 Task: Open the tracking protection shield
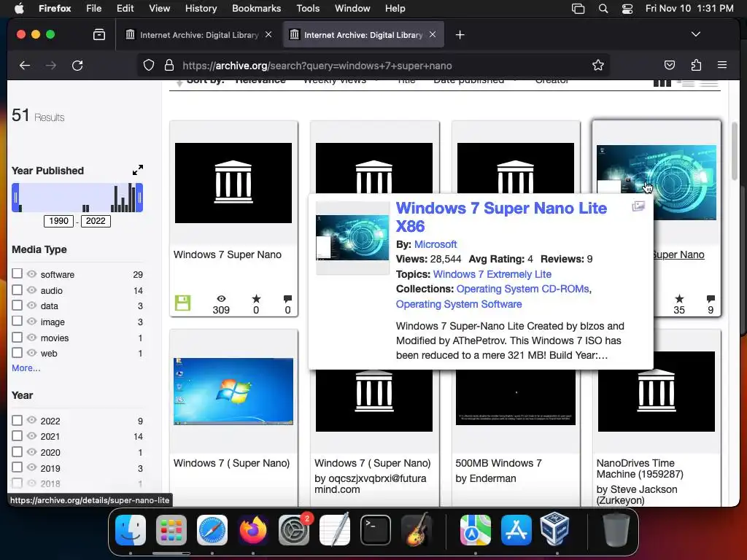149,65
